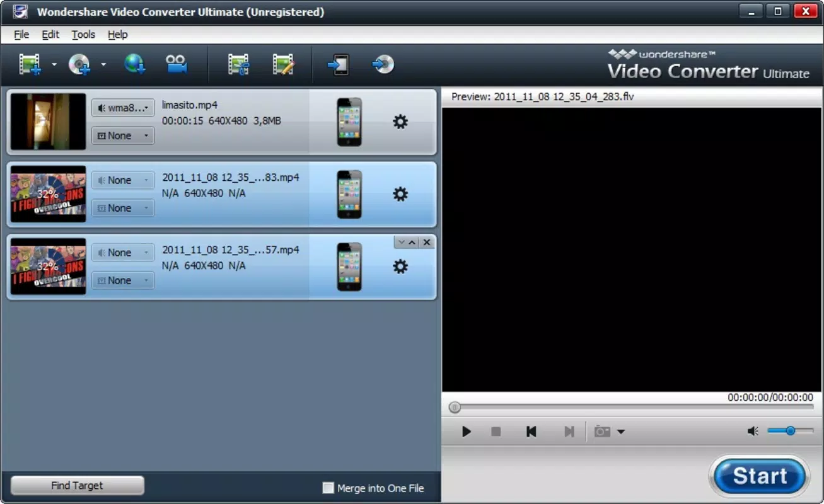Screen dimensions: 824x504
Task: Jump to the previous frame in preview
Action: pos(531,432)
